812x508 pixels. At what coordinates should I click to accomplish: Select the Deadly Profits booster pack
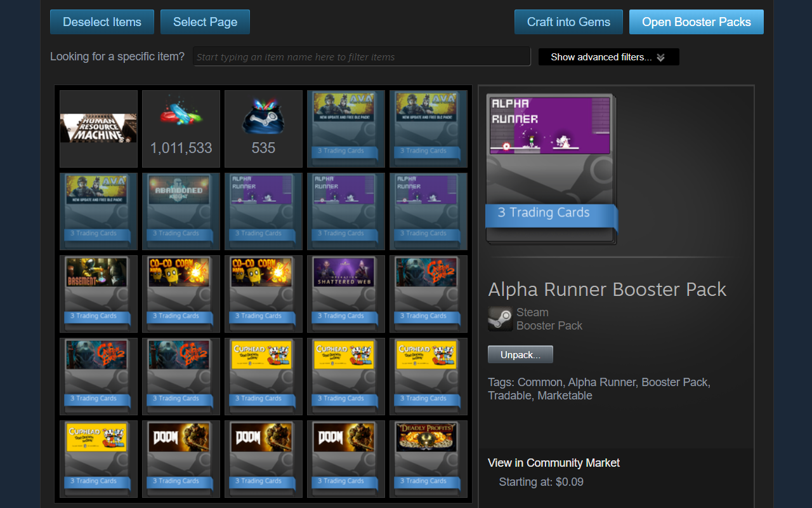428,459
